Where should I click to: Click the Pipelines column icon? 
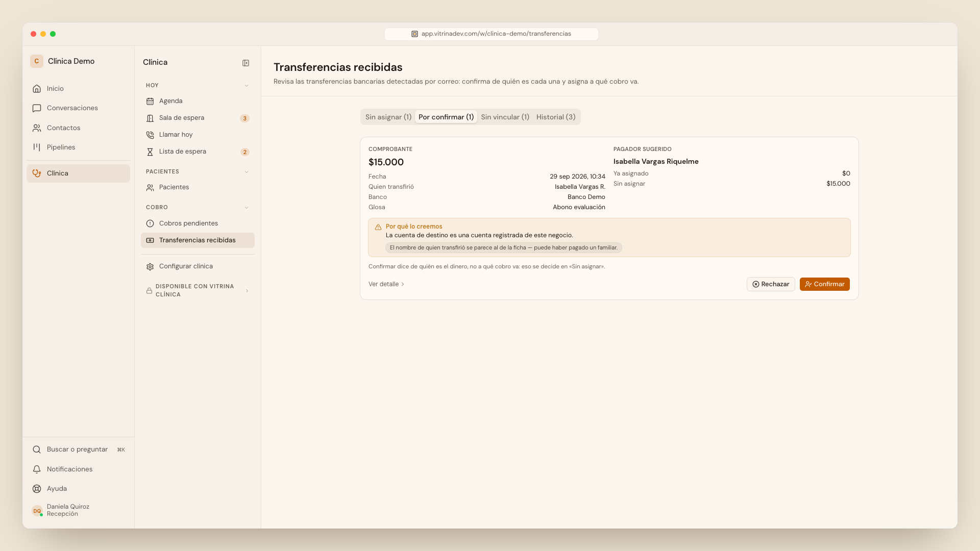click(37, 147)
